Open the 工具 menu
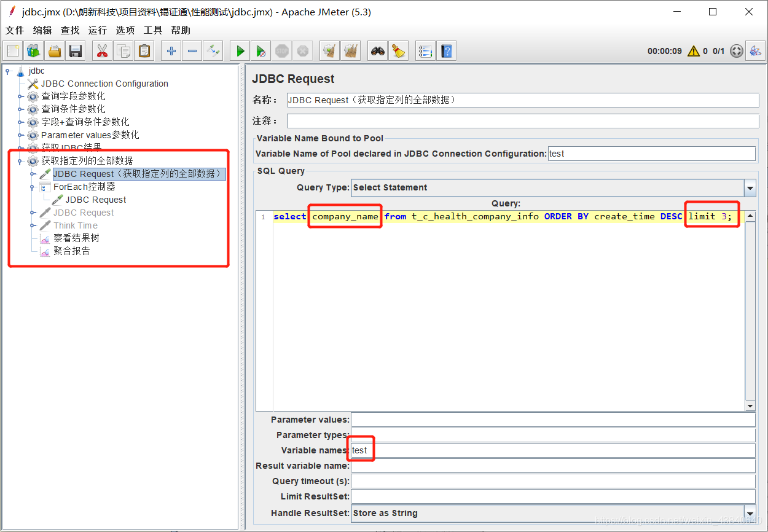This screenshot has height=532, width=768. (x=153, y=30)
